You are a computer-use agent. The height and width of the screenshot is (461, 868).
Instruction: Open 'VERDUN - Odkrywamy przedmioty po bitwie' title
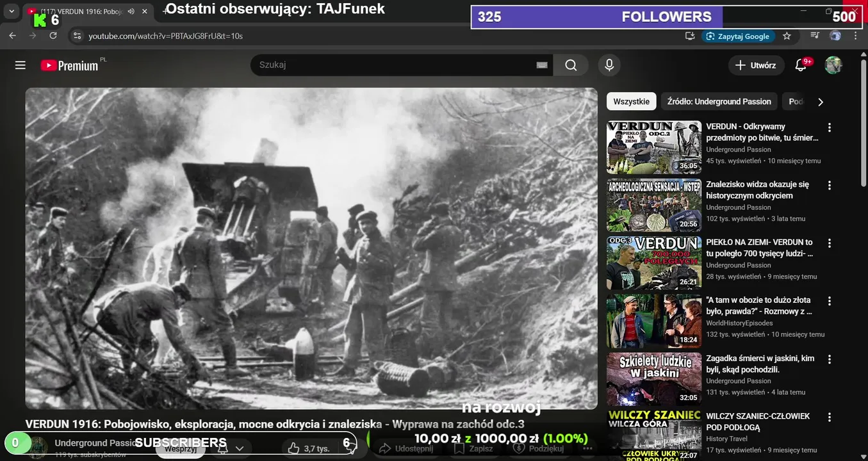[762, 132]
